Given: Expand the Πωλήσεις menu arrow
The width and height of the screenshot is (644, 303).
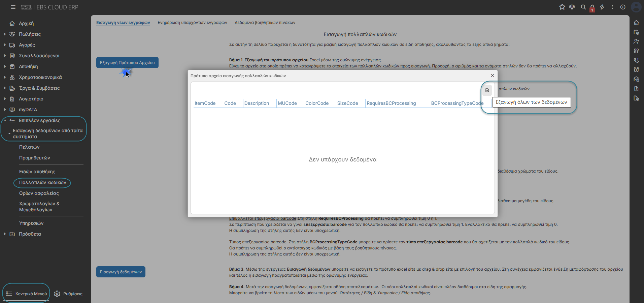Looking at the screenshot, I should [5, 34].
